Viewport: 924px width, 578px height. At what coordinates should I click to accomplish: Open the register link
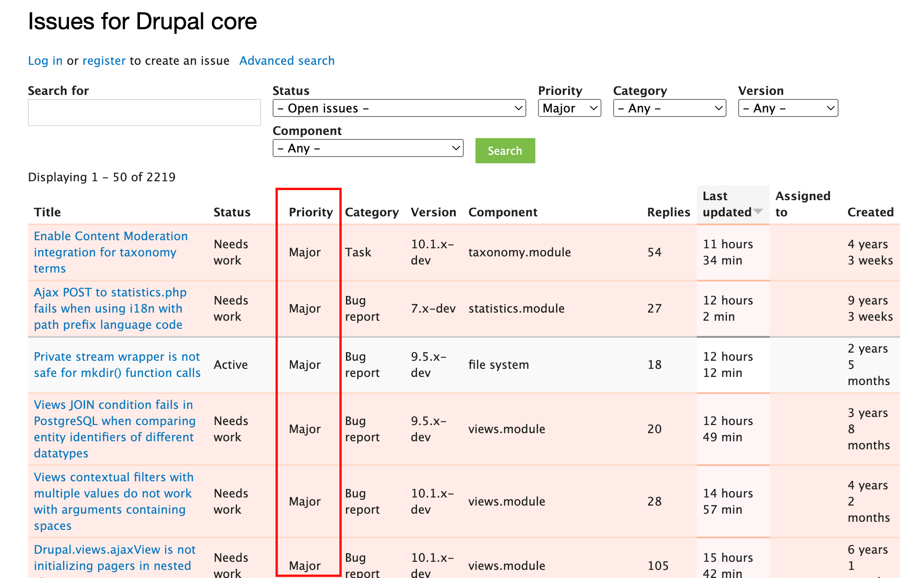[x=104, y=61]
